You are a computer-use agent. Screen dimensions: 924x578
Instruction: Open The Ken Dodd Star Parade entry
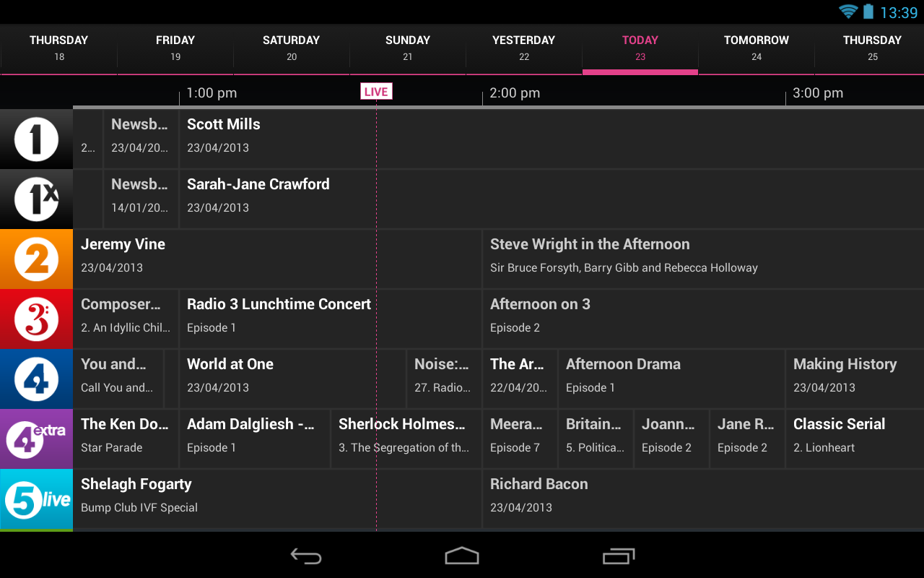126,439
